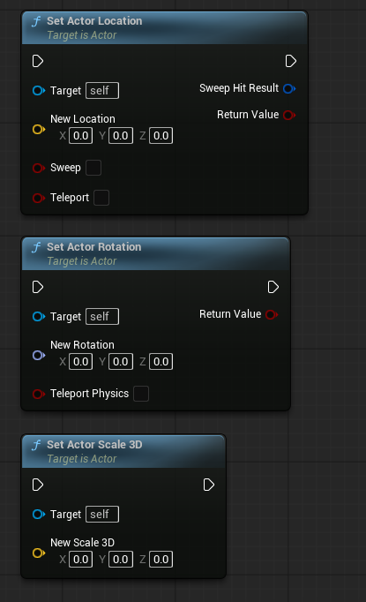Click the Teleport Physics label
This screenshot has width=366, height=602.
pyautogui.click(x=89, y=394)
